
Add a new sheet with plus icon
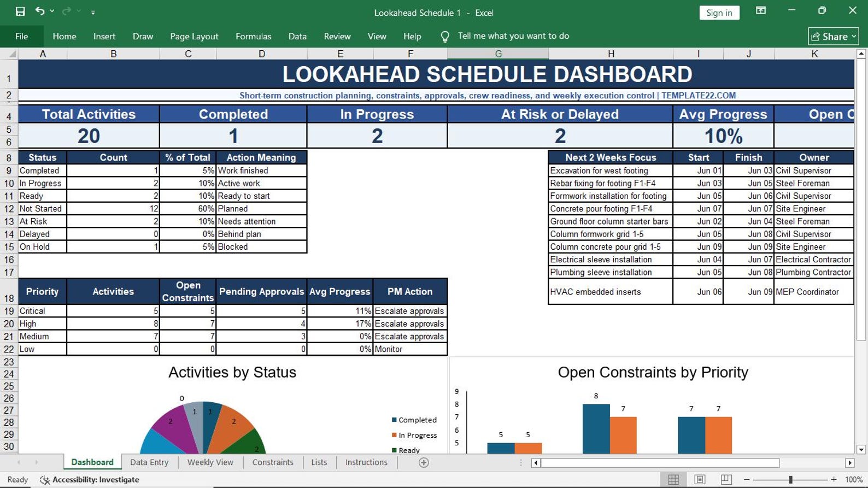[x=424, y=462]
